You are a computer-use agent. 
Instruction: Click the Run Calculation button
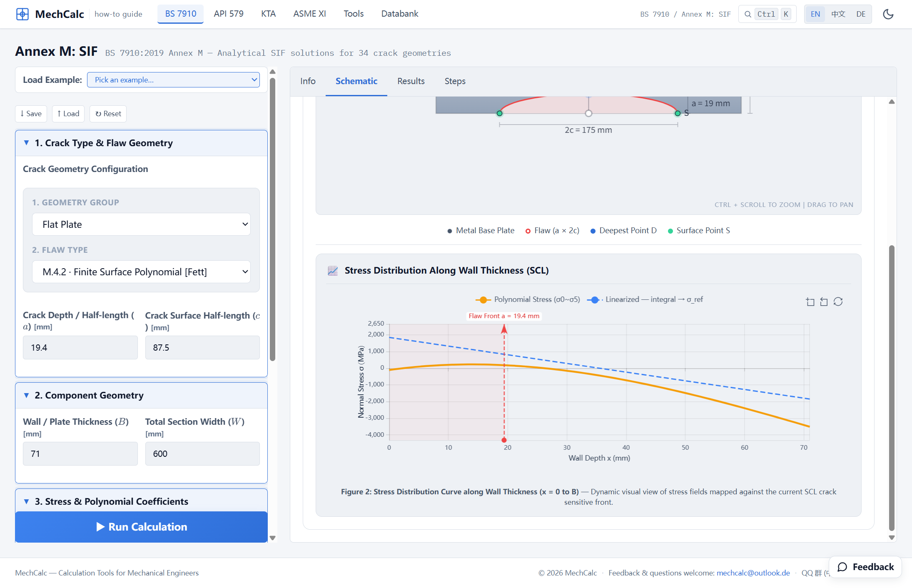coord(141,527)
